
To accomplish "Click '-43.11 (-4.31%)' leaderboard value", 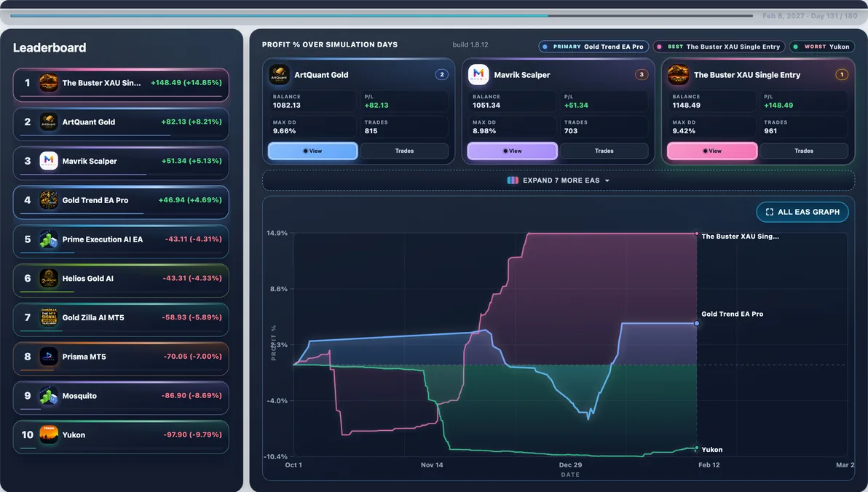I will pyautogui.click(x=193, y=239).
